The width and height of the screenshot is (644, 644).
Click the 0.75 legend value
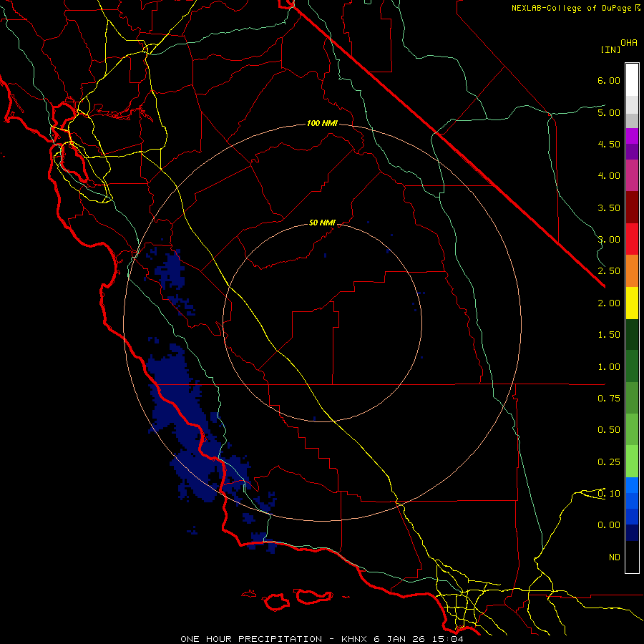(609, 399)
